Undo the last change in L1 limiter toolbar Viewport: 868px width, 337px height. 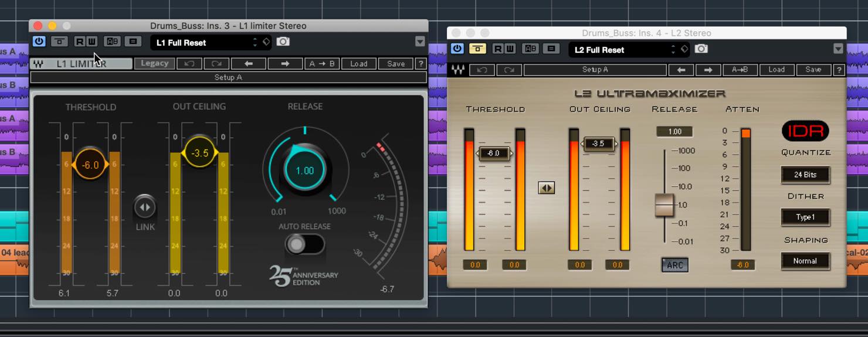tap(189, 63)
